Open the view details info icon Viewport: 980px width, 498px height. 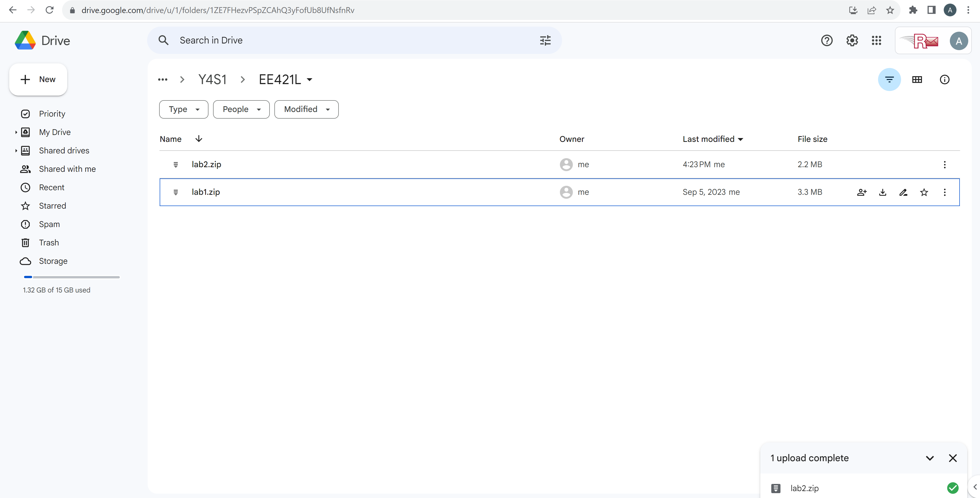click(944, 80)
